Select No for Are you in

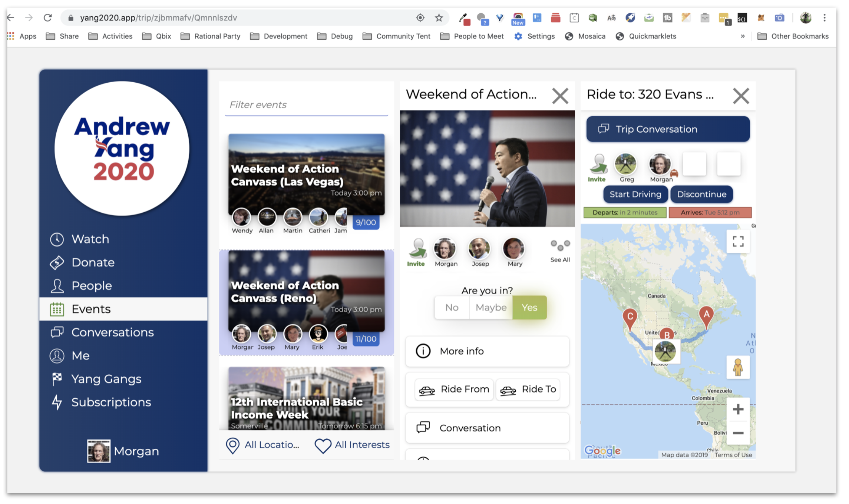point(452,308)
